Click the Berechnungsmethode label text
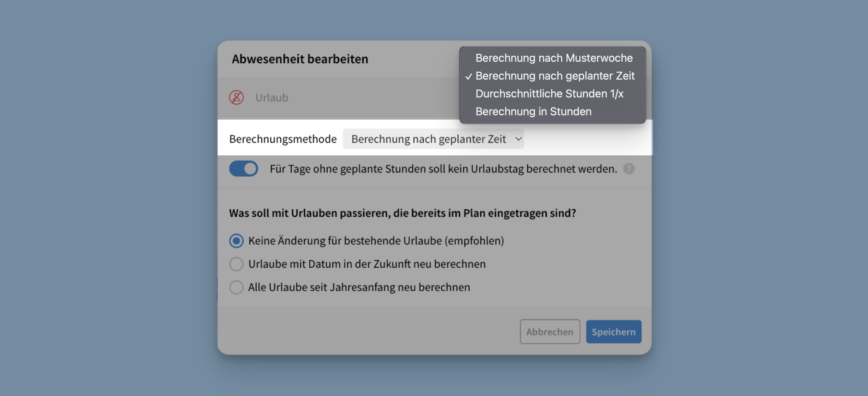Viewport: 868px width, 396px height. pyautogui.click(x=283, y=139)
